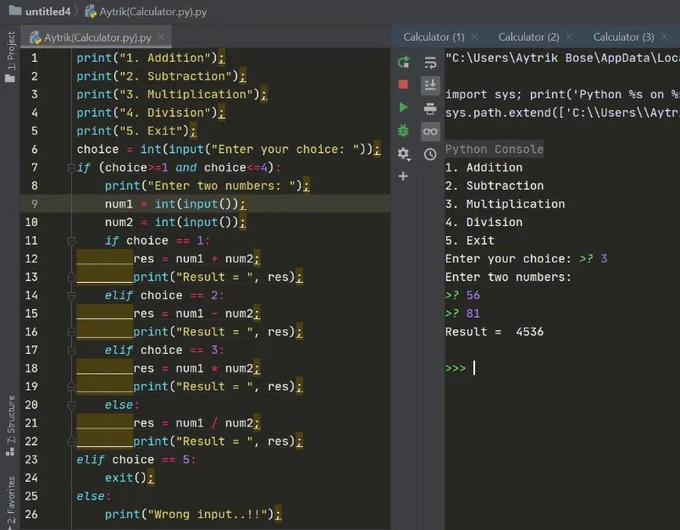The image size is (680, 530).
Task: Switch to the Calculator (2) console tab
Action: (529, 37)
